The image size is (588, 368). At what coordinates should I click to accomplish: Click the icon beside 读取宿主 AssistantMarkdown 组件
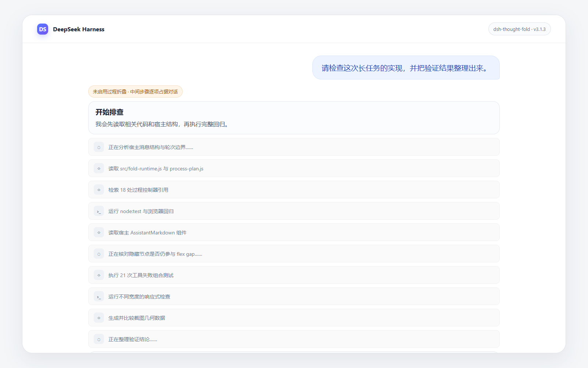pyautogui.click(x=99, y=233)
